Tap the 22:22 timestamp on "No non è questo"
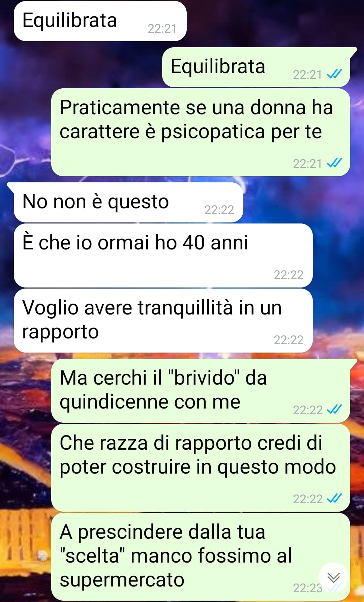This screenshot has width=364, height=602. 219,210
